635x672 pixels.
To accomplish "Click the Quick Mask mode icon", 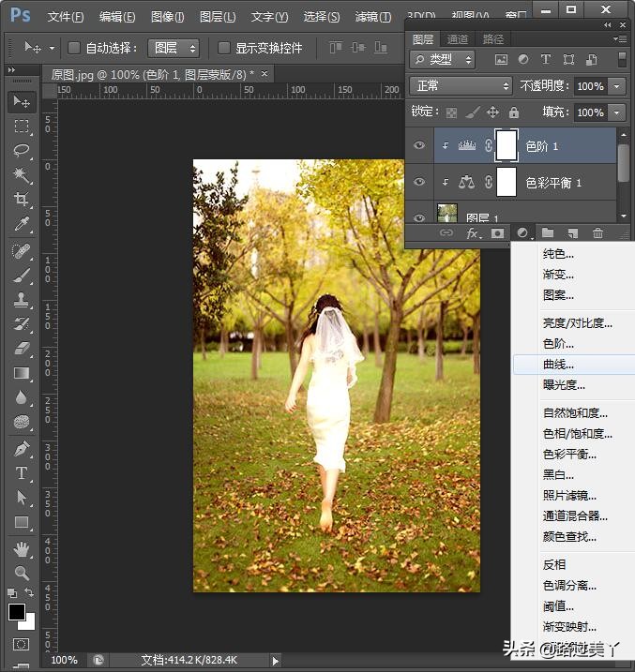I will 21,644.
